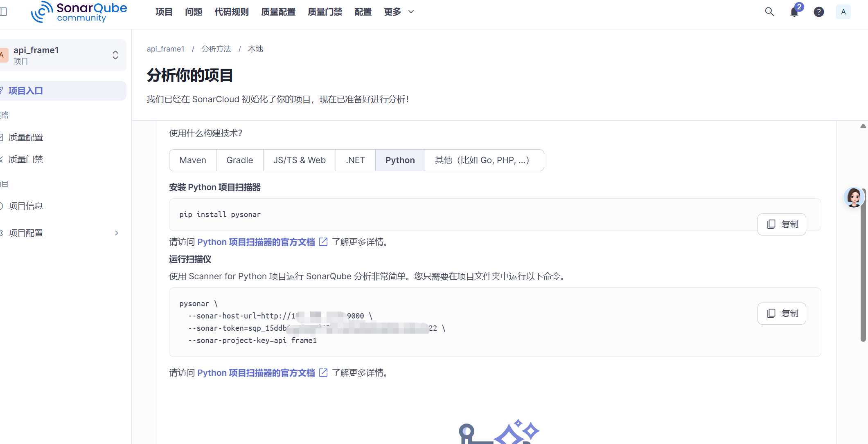Click the floating assistant avatar icon
This screenshot has height=444, width=868.
pyautogui.click(x=854, y=197)
